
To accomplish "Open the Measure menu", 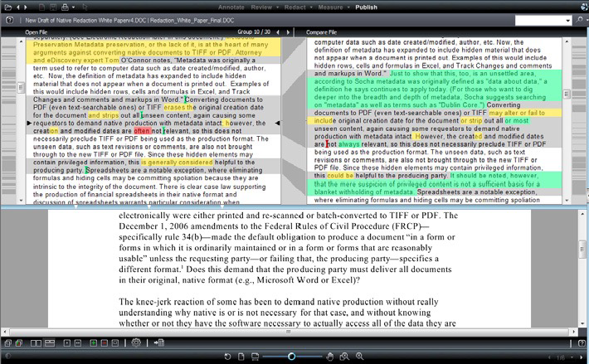I will [x=330, y=7].
